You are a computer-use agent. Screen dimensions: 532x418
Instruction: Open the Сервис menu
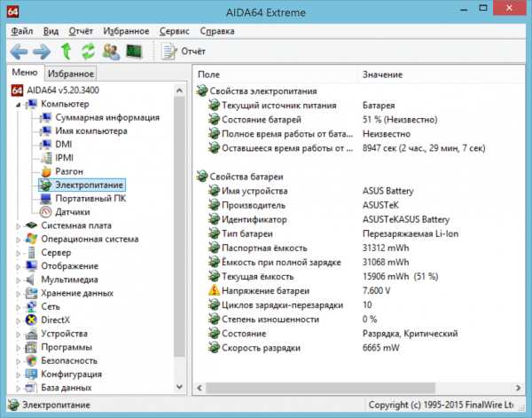pyautogui.click(x=175, y=31)
